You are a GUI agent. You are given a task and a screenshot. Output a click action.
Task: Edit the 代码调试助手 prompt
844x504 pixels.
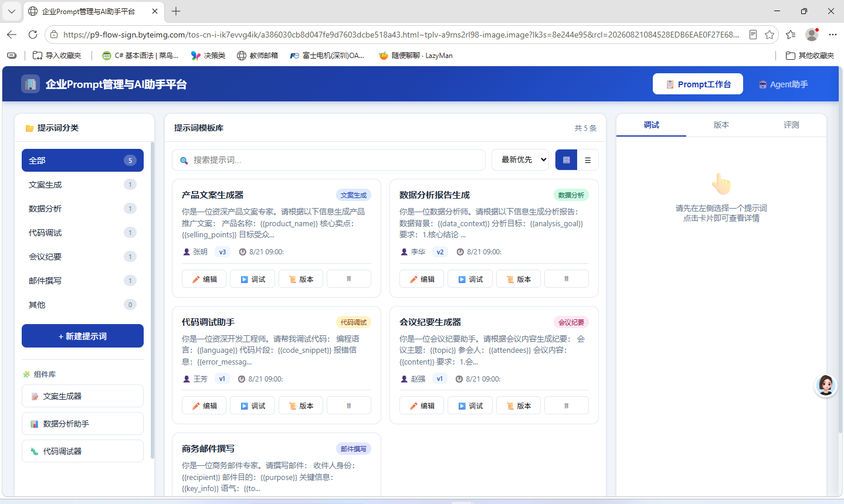(x=204, y=406)
